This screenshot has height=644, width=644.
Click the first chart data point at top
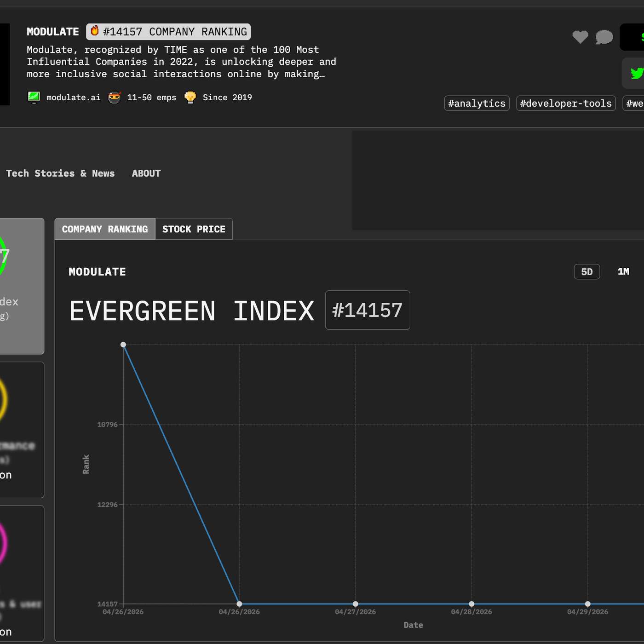pyautogui.click(x=123, y=345)
